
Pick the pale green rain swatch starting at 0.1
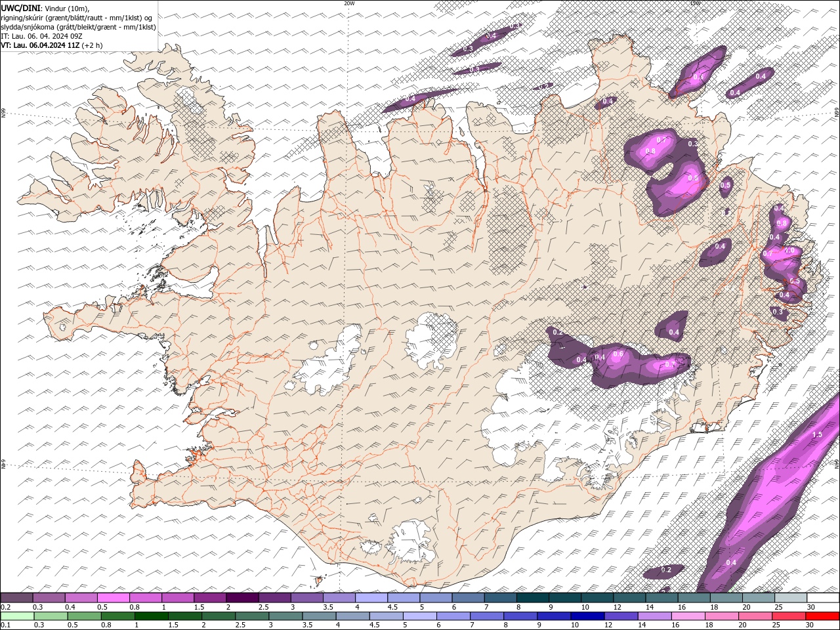(x=18, y=616)
